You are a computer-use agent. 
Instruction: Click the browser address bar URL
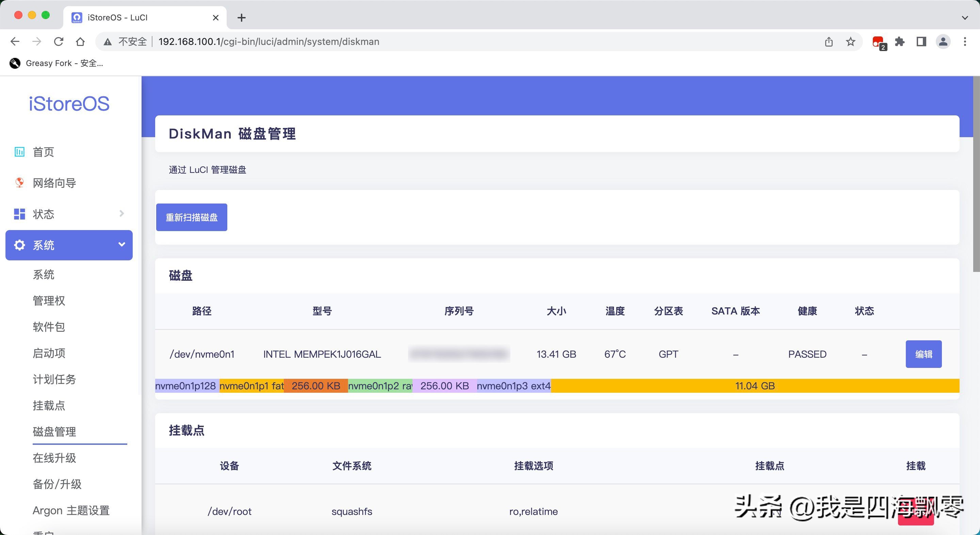[268, 42]
